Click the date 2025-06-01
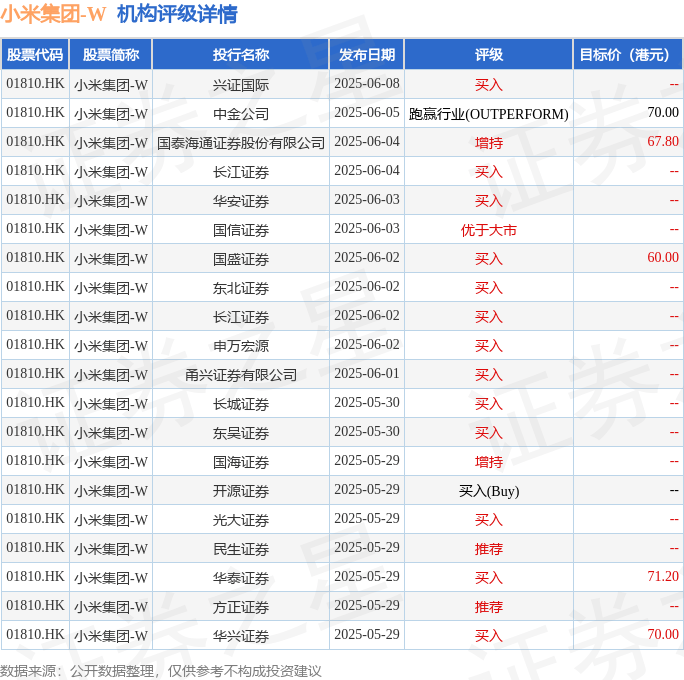Screen dimensions: 684x680 367,373
